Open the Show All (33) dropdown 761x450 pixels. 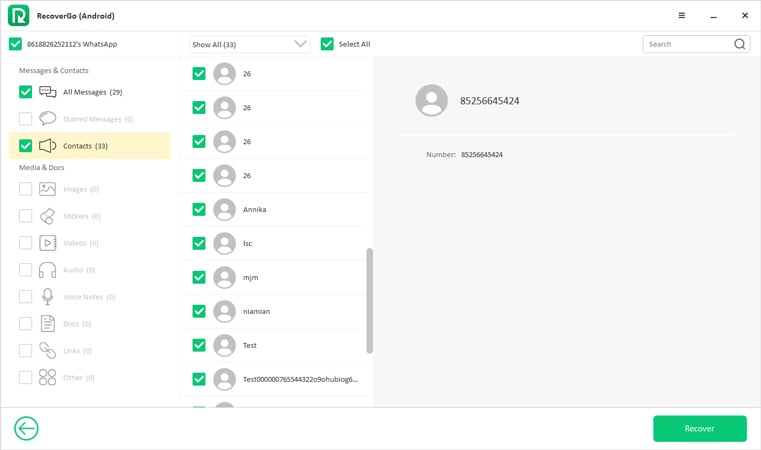coord(249,44)
